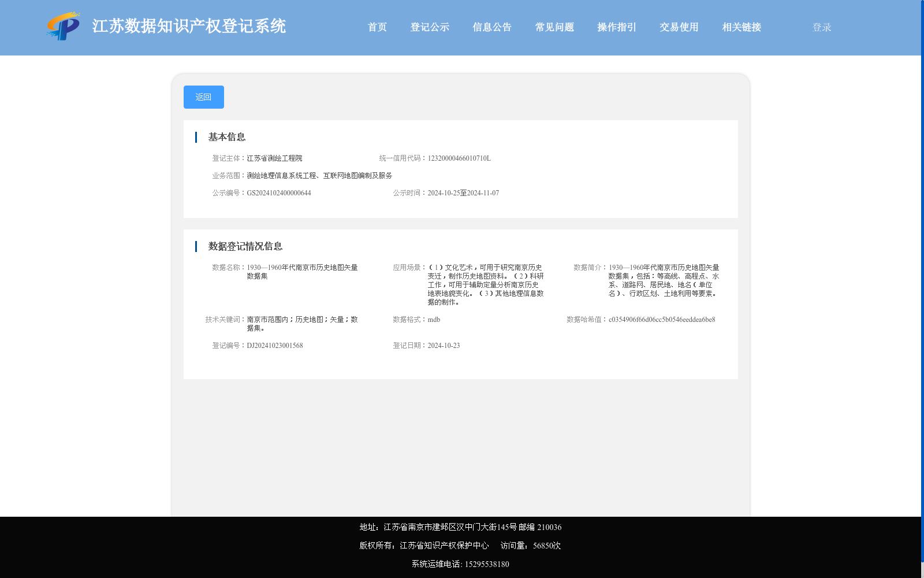Click footer copyright 江苏省知识产权保护中心

[x=444, y=546]
